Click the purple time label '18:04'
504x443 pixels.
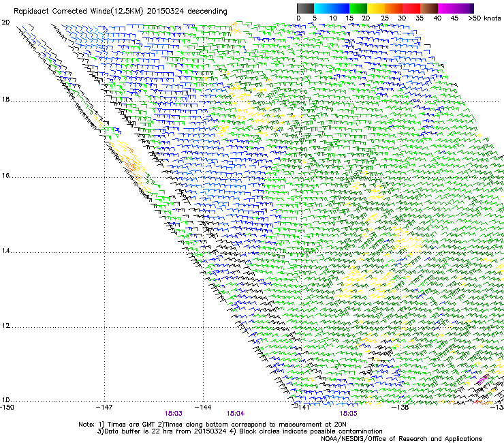tap(235, 414)
